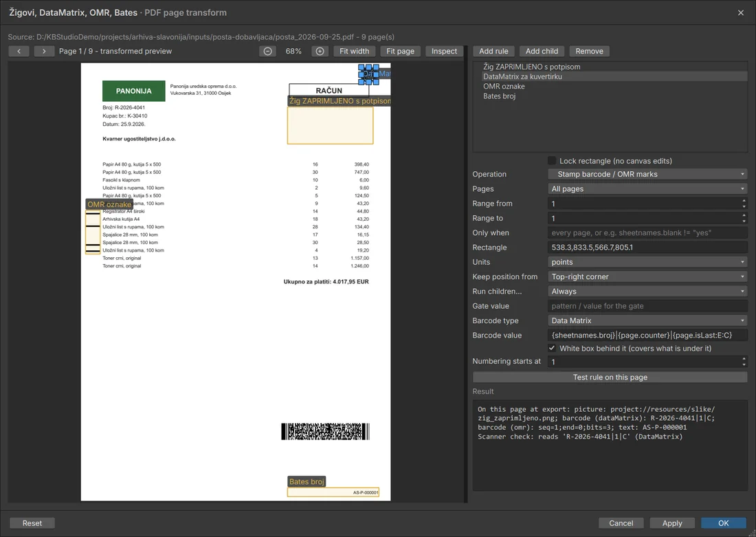Open the Units dropdown
The height and width of the screenshot is (537, 756).
point(647,262)
